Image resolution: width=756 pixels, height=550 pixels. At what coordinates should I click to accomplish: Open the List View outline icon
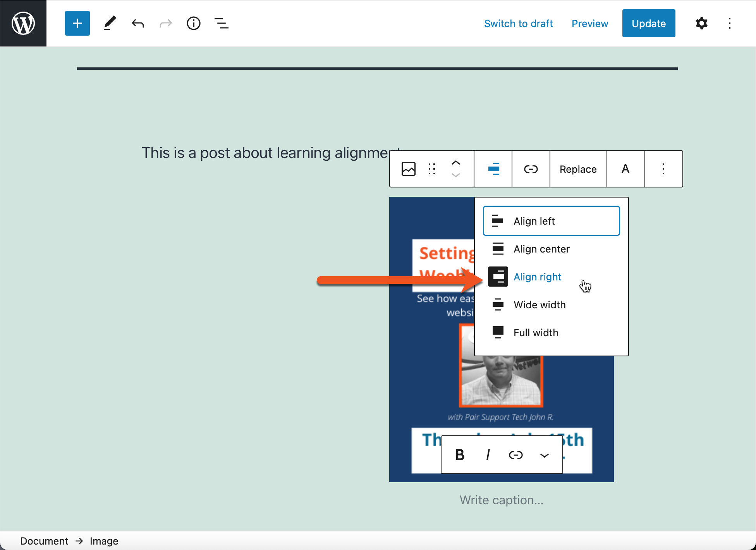pyautogui.click(x=221, y=23)
